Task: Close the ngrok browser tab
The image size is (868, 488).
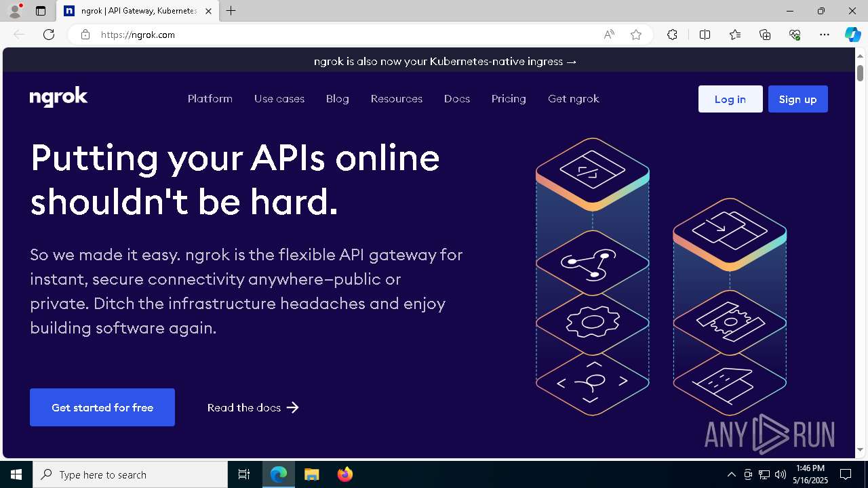Action: [208, 11]
